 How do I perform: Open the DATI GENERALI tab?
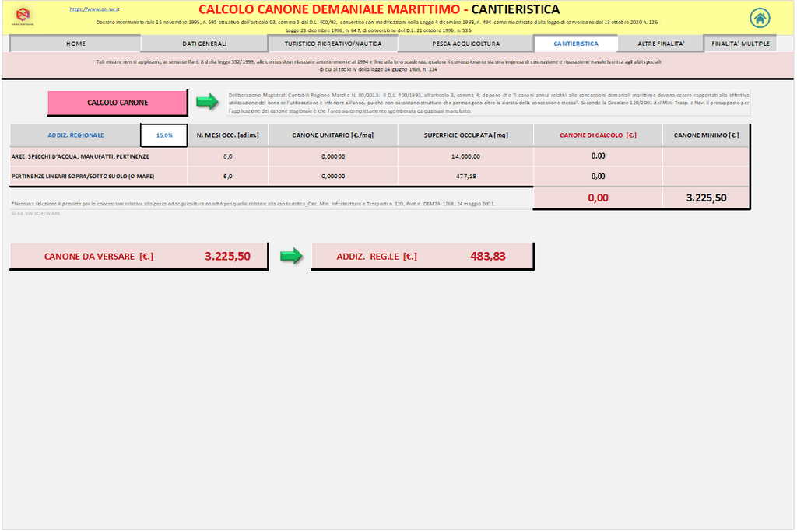point(204,44)
